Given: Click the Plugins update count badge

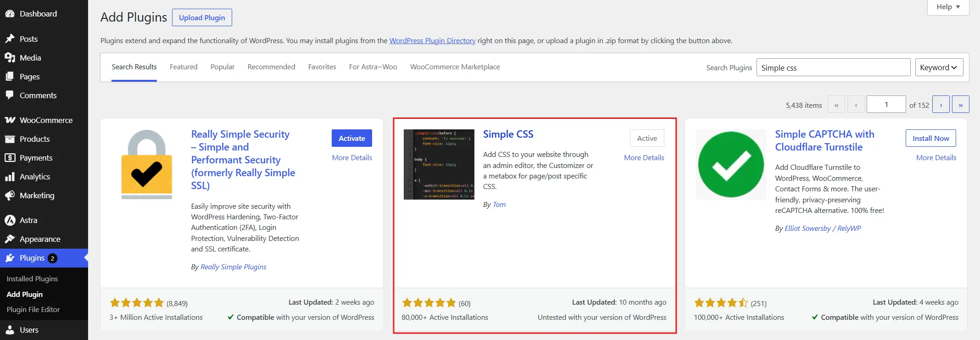Looking at the screenshot, I should point(53,258).
